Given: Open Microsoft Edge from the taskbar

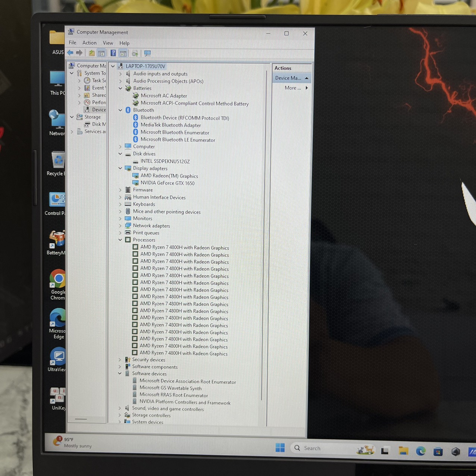Looking at the screenshot, I should [x=421, y=451].
